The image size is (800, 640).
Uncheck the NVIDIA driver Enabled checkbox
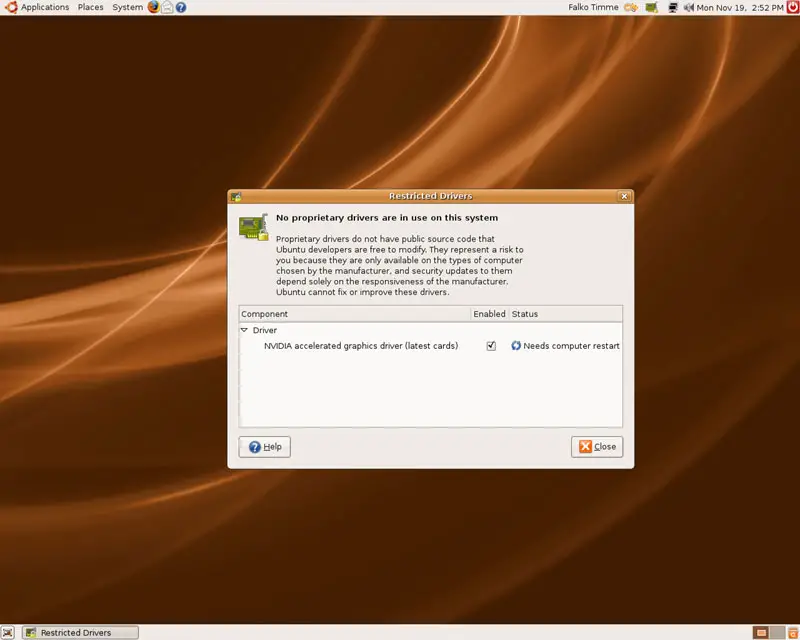click(491, 346)
